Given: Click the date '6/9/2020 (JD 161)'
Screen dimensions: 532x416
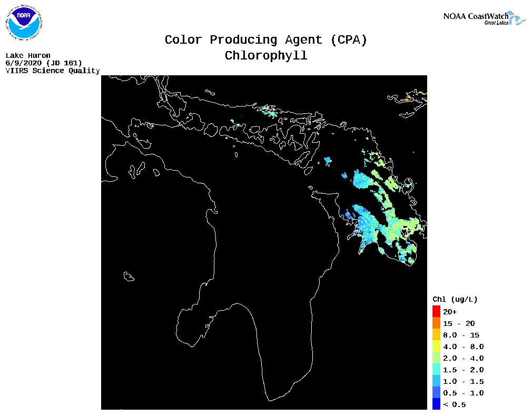Looking at the screenshot, I should (x=44, y=63).
